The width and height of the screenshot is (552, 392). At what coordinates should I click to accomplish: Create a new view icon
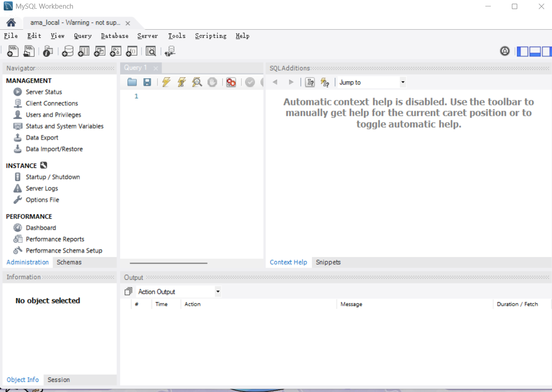click(100, 52)
